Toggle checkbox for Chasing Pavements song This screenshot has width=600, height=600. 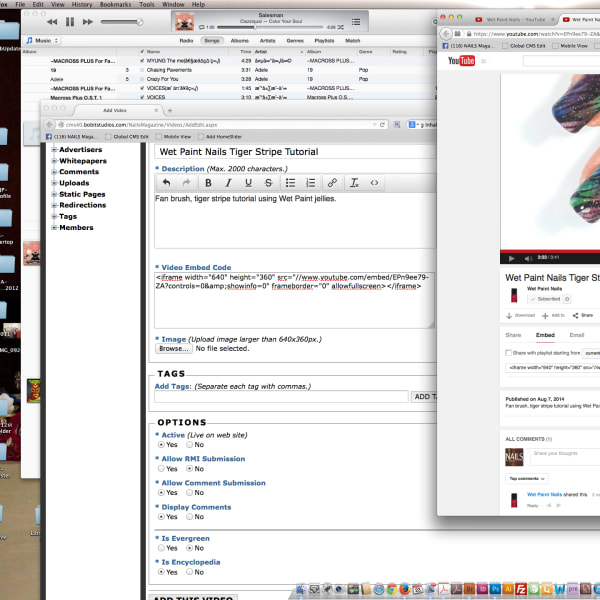(142, 70)
